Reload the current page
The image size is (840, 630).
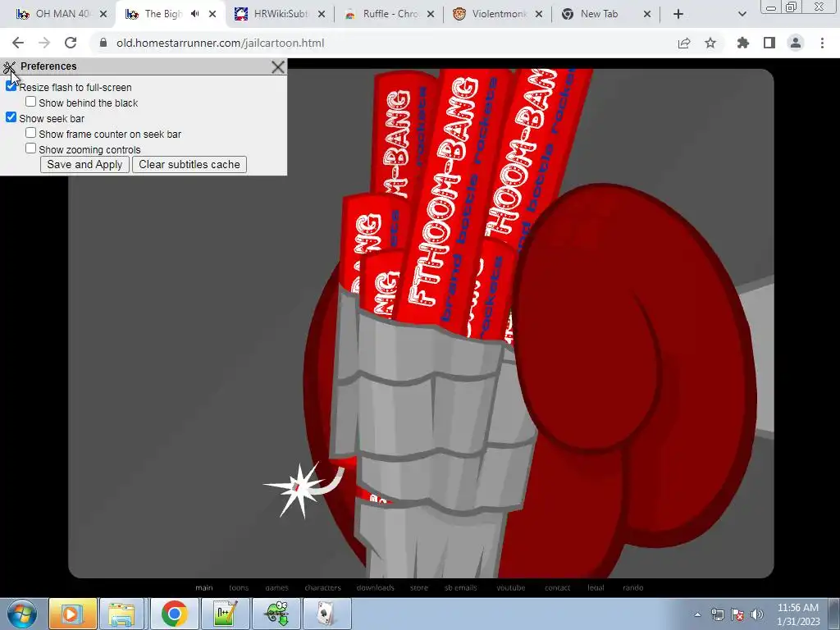pyautogui.click(x=71, y=43)
